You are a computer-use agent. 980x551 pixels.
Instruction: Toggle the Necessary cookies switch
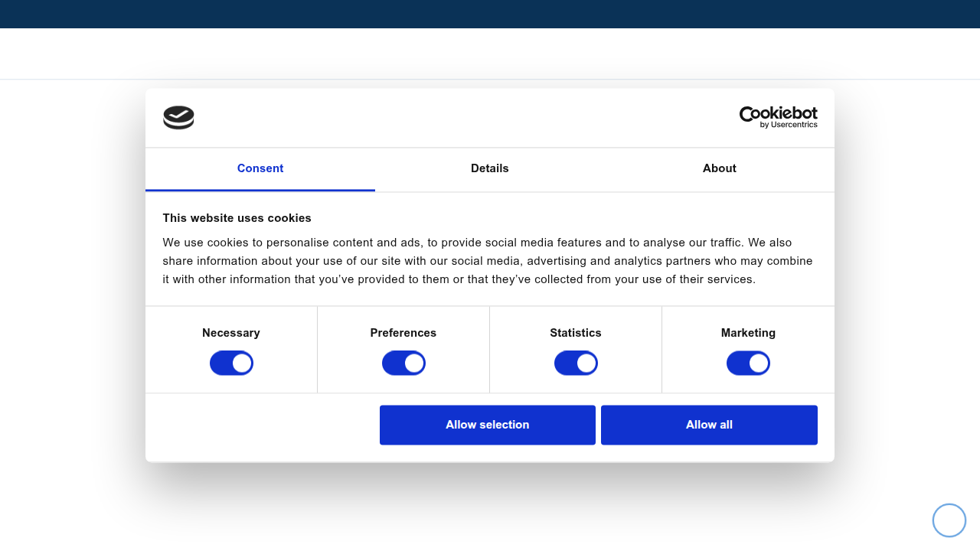[231, 363]
